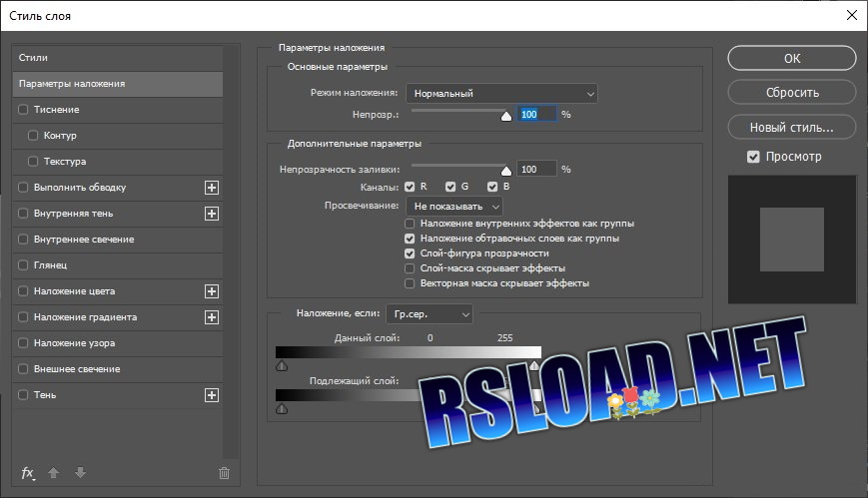This screenshot has width=868, height=498.
Task: Uncheck Слой-фигура прозрачности
Action: (410, 253)
